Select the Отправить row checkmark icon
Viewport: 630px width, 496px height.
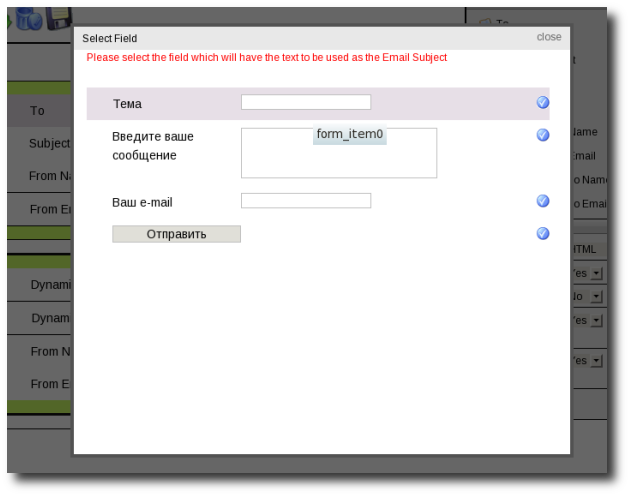[542, 234]
